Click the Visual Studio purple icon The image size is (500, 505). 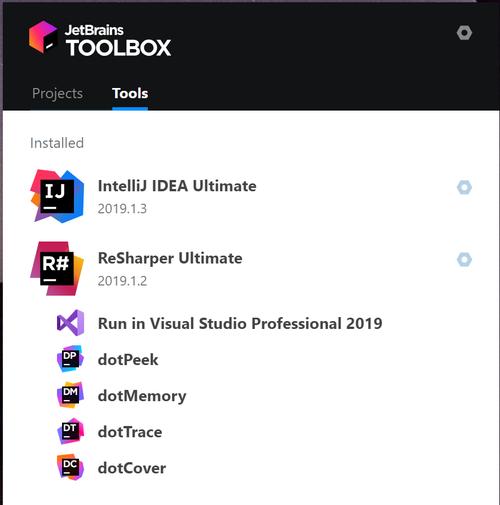[70, 323]
